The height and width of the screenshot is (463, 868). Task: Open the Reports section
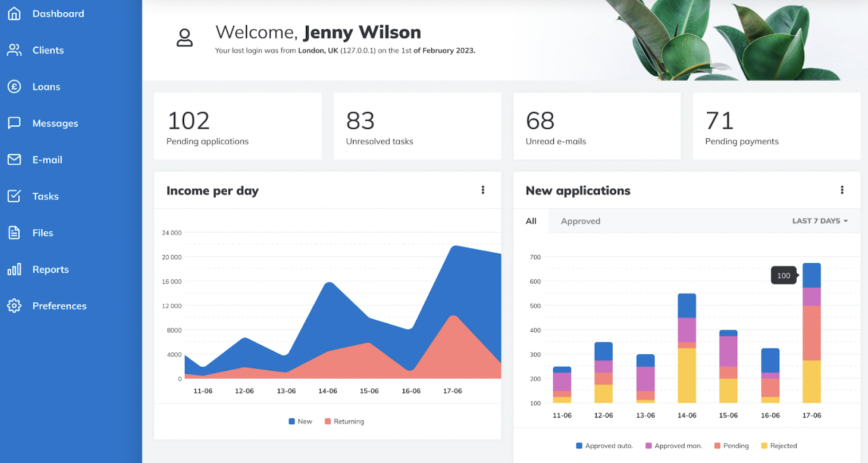point(50,269)
